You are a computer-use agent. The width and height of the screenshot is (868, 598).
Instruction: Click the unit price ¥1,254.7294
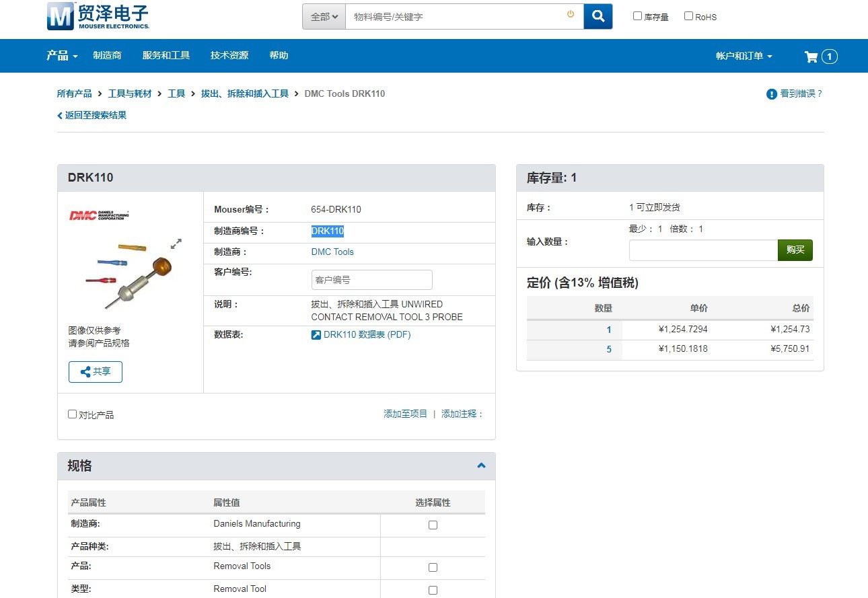[x=683, y=330]
